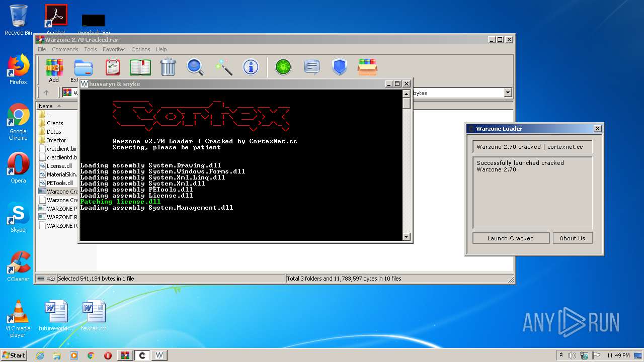This screenshot has width=644, height=362.
Task: Open VLC media player desktop icon
Action: [18, 319]
